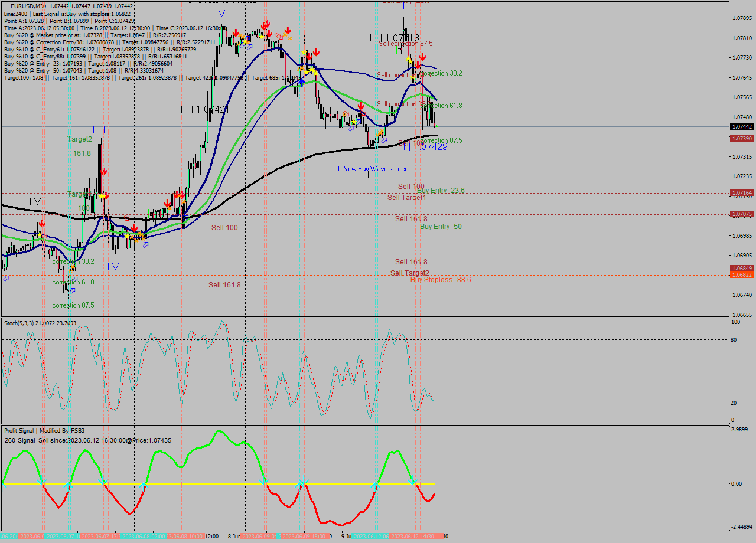Image resolution: width=756 pixels, height=543 pixels.
Task: Select the 'Buy %10 @ C_Entry88' line
Action: pyautogui.click(x=95, y=56)
